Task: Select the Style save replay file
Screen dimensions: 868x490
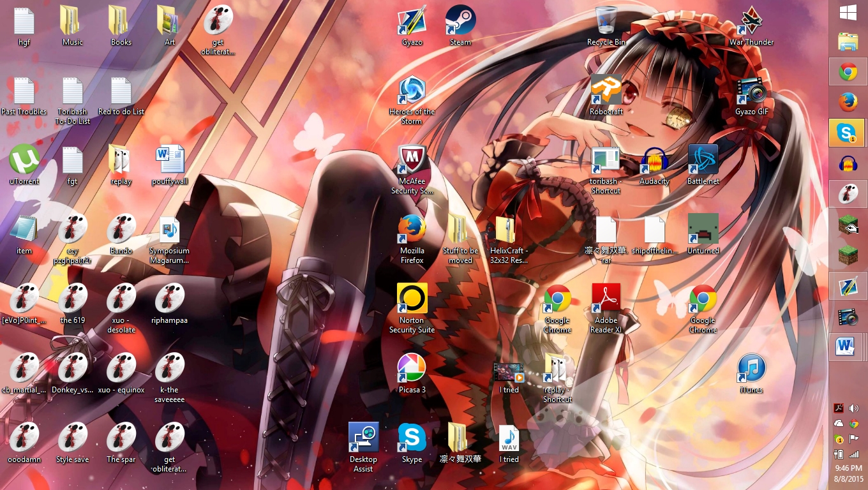Action: [x=73, y=443]
